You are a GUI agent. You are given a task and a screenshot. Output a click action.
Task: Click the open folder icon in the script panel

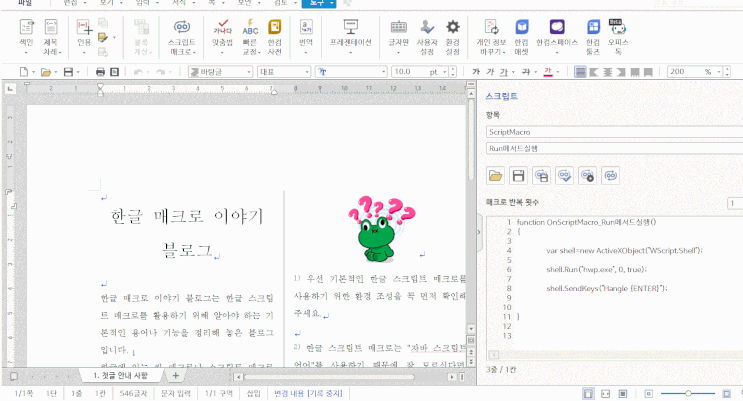(495, 176)
